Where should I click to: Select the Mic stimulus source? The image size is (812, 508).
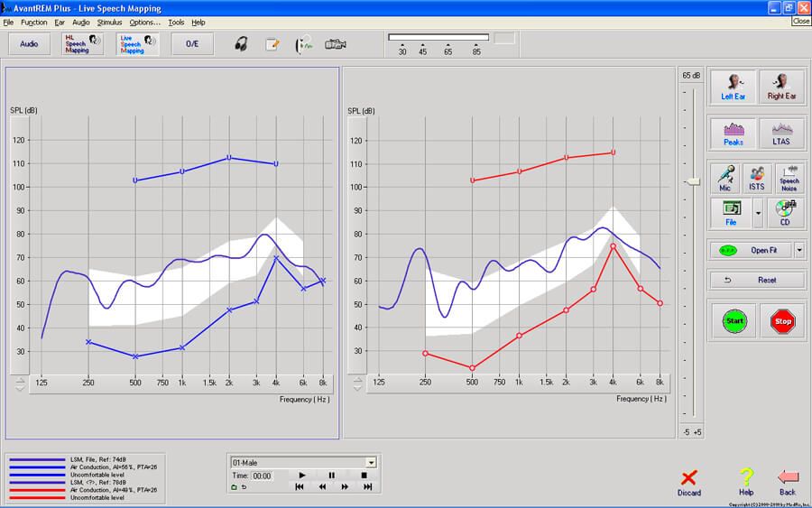point(724,178)
